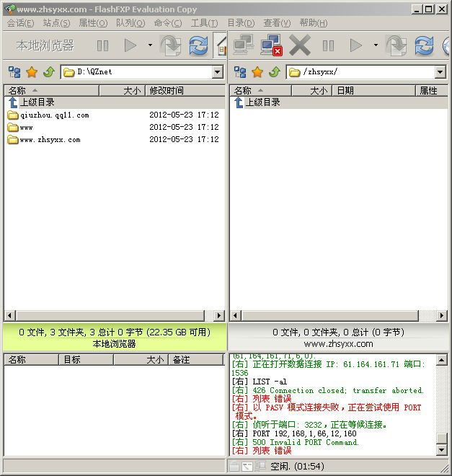Screen dimensions: 452x476
Task: Select the www.zhsyxx.com folder
Action: tap(44, 140)
